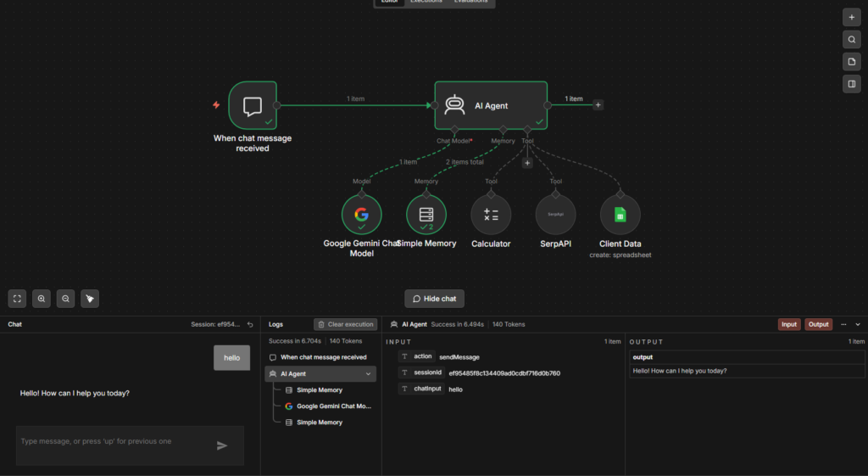This screenshot has width=868, height=476.
Task: Click the sendMessage action value
Action: tap(459, 357)
